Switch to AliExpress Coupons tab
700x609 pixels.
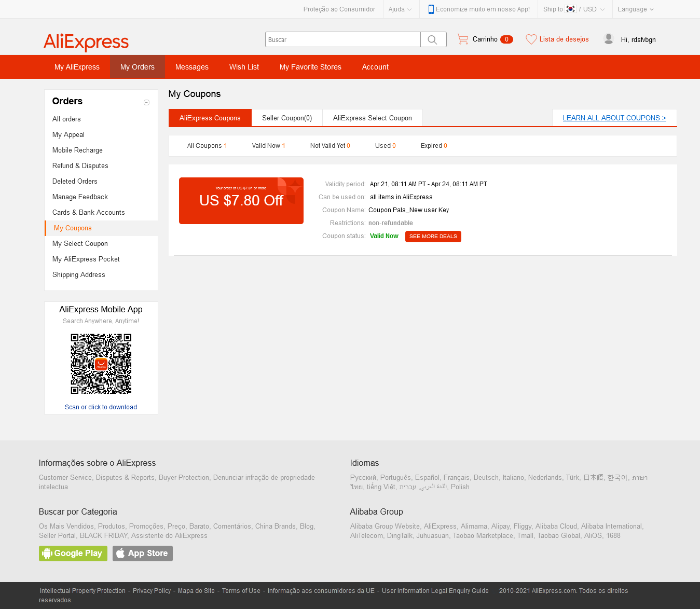click(210, 118)
